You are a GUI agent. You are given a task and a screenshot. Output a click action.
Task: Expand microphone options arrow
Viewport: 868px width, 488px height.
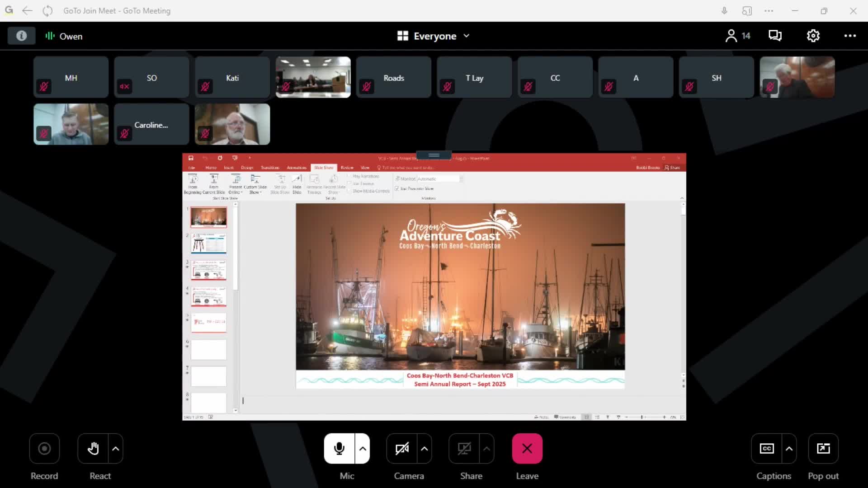(x=363, y=448)
